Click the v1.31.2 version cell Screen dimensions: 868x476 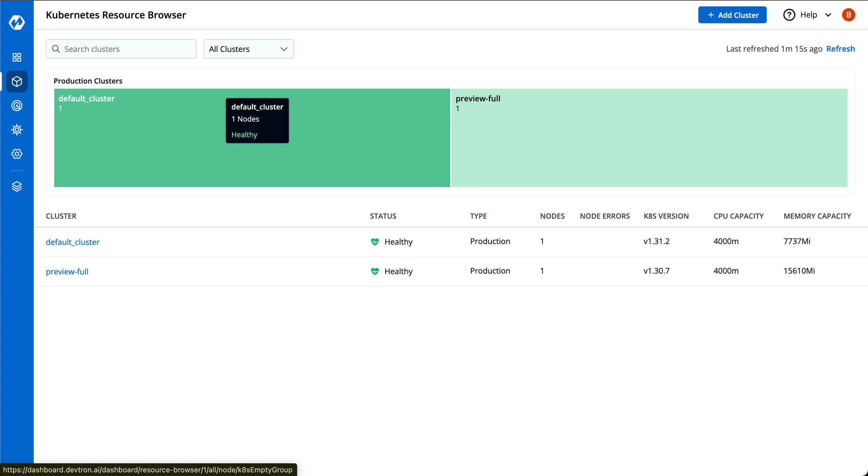(657, 241)
